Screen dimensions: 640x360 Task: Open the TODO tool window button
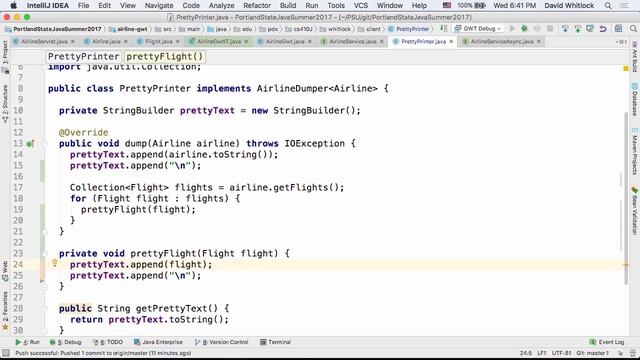(108, 342)
